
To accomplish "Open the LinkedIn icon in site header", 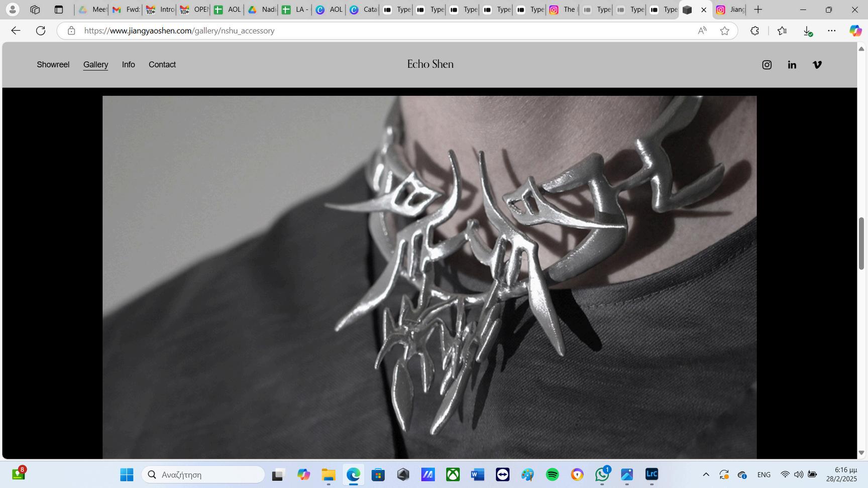I will pos(792,65).
